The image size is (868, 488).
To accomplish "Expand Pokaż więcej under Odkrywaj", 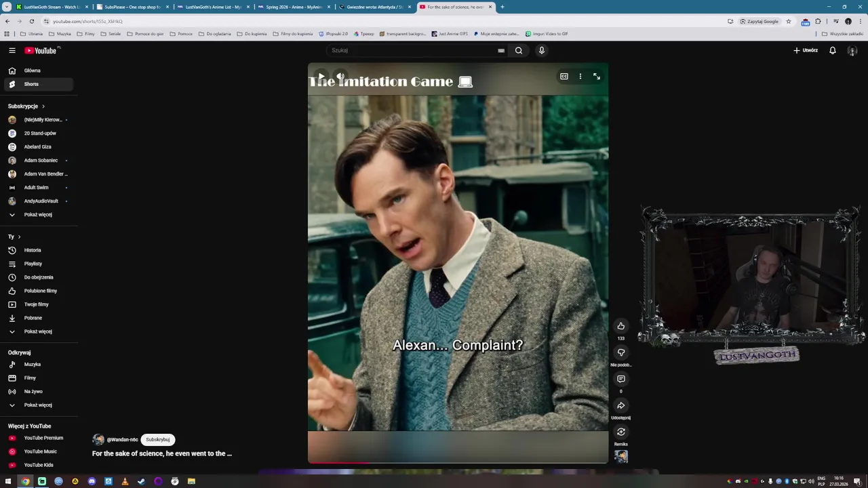I will click(x=39, y=405).
